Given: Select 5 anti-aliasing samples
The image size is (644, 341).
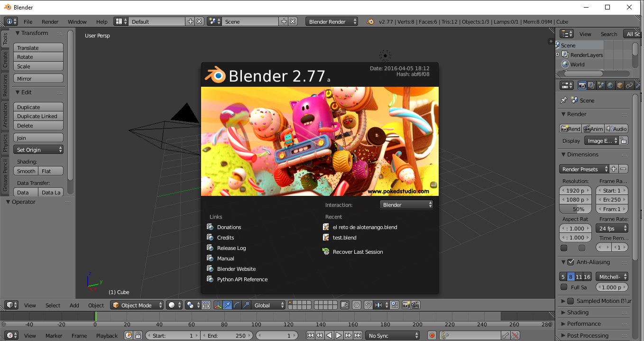Looking at the screenshot, I should click(x=563, y=276).
